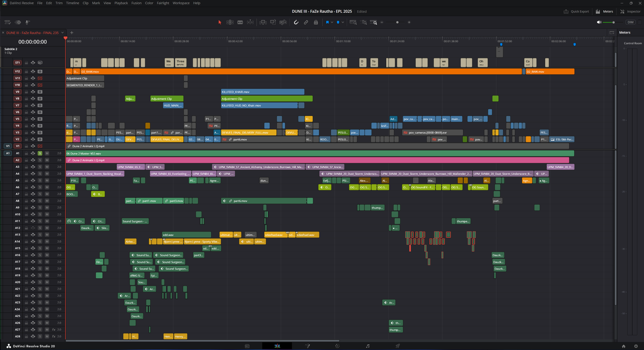Open the Trim menu
Screen dimensions: 644x350
point(59,3)
